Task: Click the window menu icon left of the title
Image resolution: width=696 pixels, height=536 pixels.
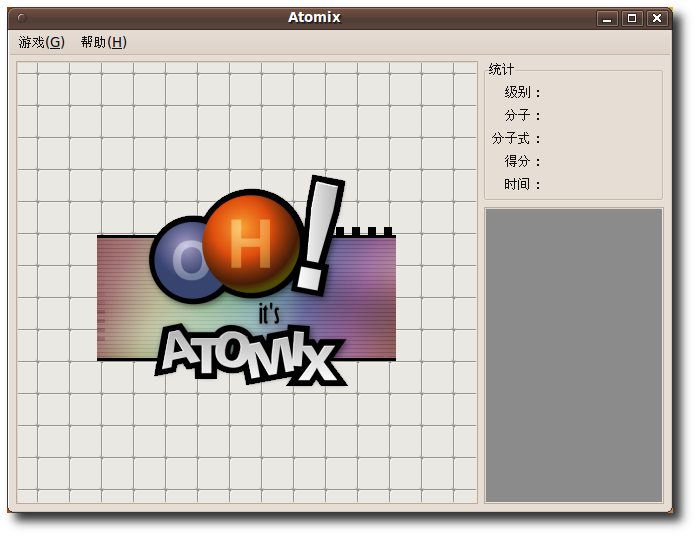Action: point(22,18)
